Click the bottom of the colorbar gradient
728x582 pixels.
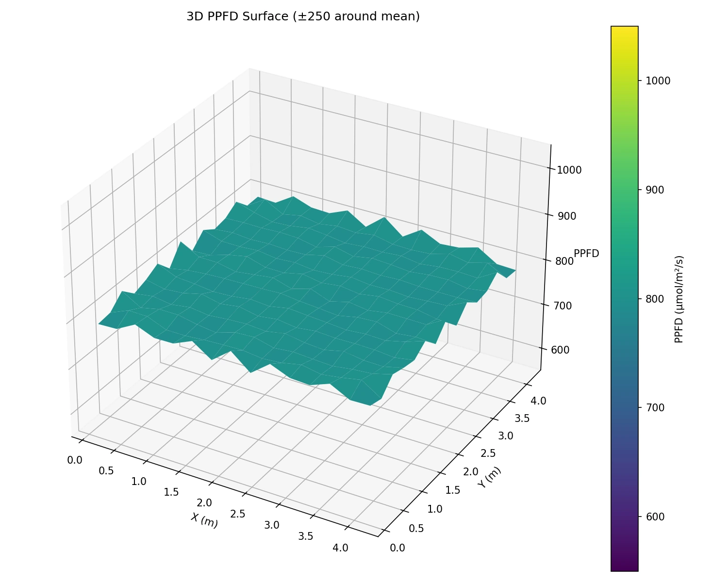click(x=624, y=567)
